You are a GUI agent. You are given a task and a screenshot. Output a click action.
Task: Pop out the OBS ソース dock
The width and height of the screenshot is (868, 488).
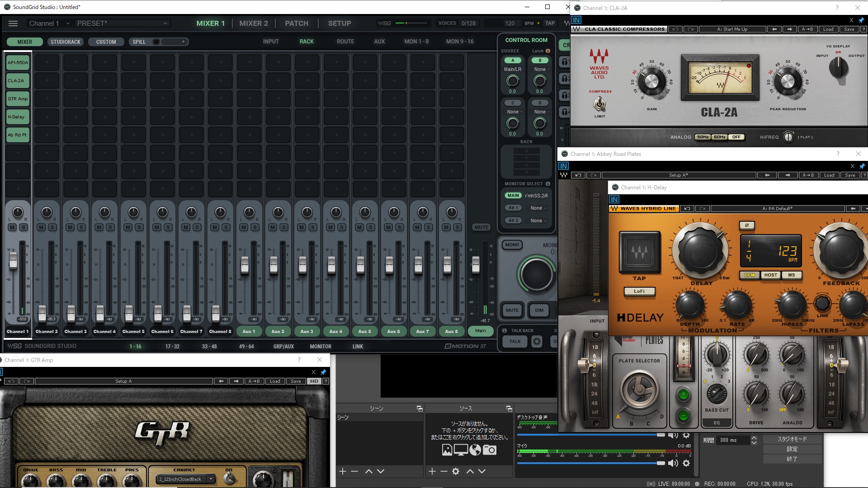pyautogui.click(x=509, y=408)
